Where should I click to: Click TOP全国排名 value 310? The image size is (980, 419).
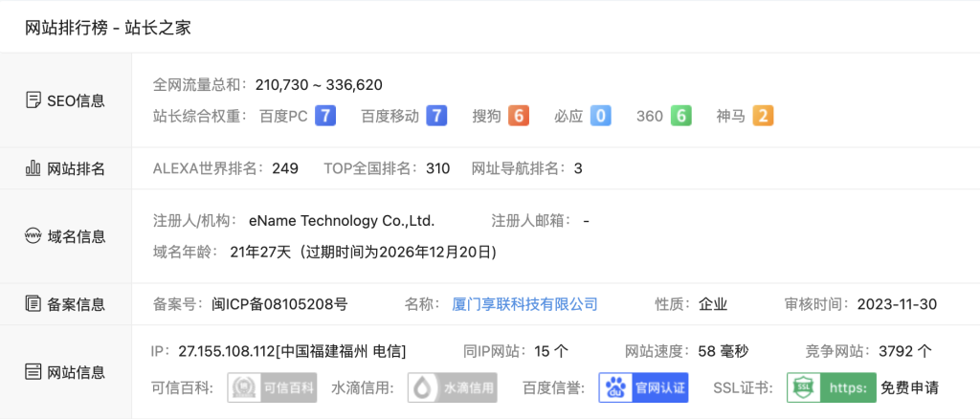click(x=438, y=168)
